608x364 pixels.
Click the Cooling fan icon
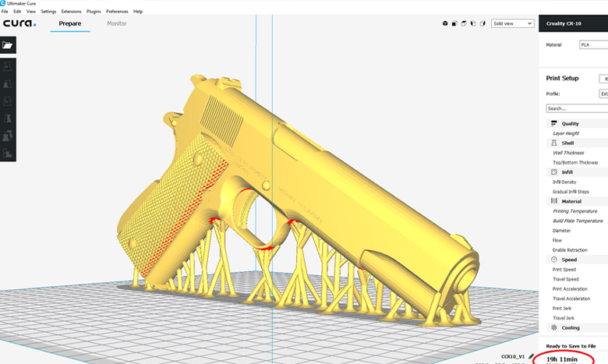pos(553,327)
